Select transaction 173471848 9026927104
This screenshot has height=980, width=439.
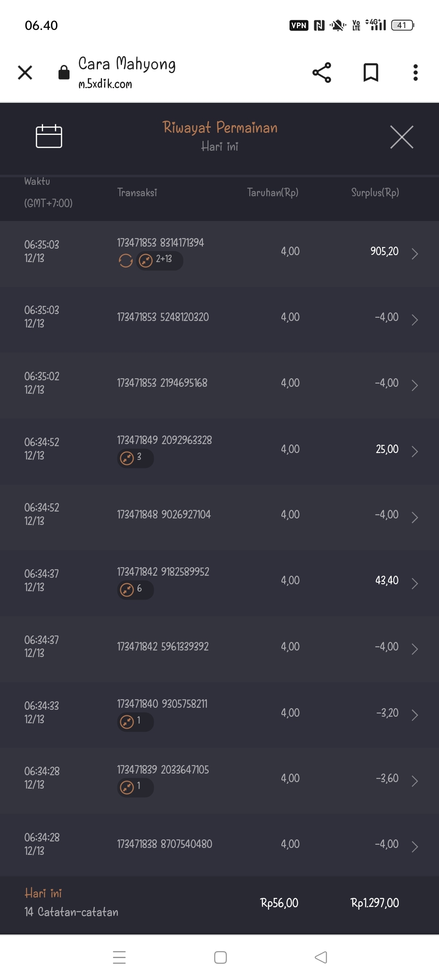tap(164, 515)
